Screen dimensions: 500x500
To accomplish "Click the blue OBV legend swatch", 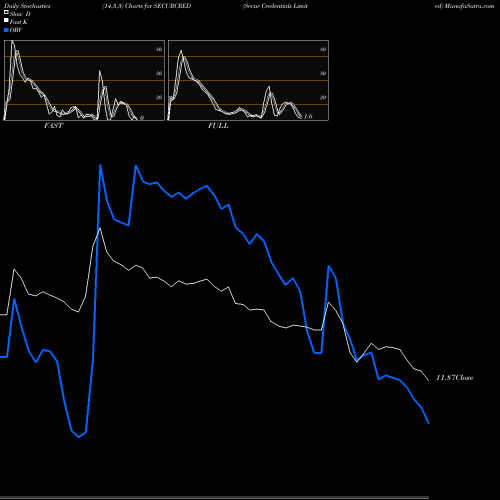I will point(6,30).
